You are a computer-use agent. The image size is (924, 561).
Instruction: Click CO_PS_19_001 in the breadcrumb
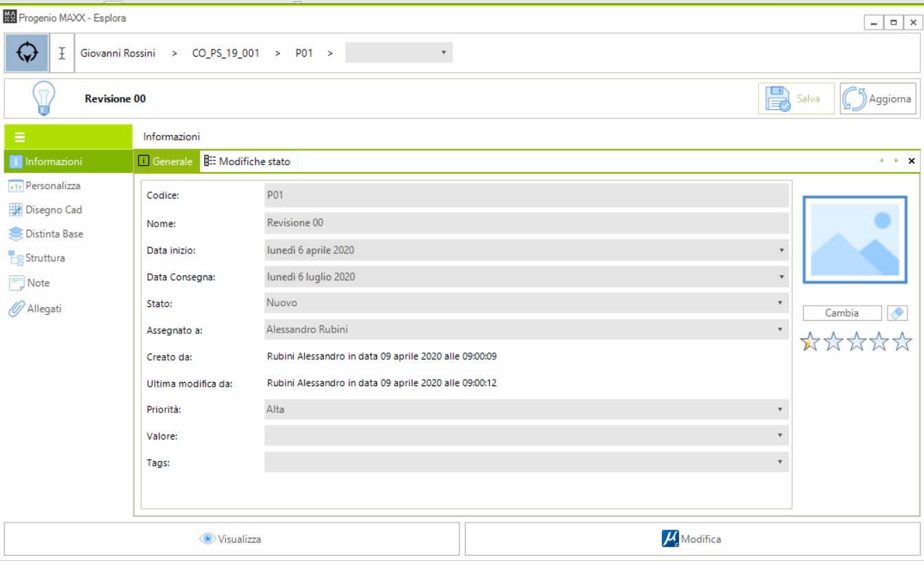[226, 53]
